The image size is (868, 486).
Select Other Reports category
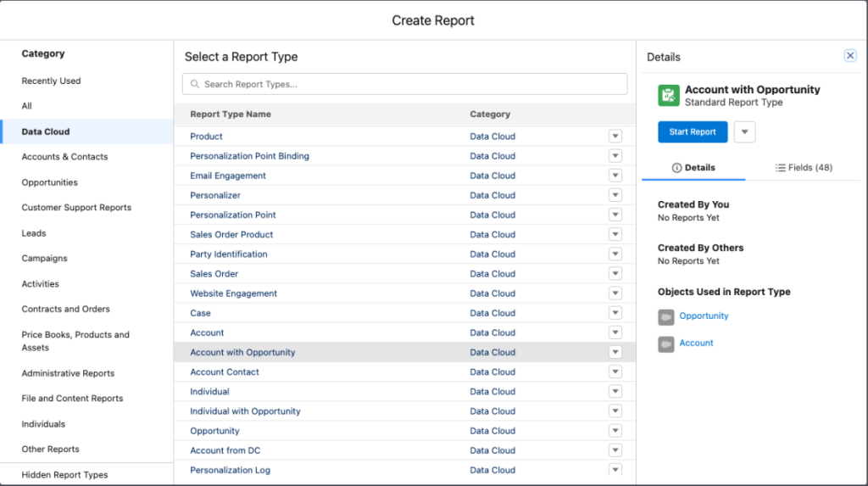click(x=50, y=450)
